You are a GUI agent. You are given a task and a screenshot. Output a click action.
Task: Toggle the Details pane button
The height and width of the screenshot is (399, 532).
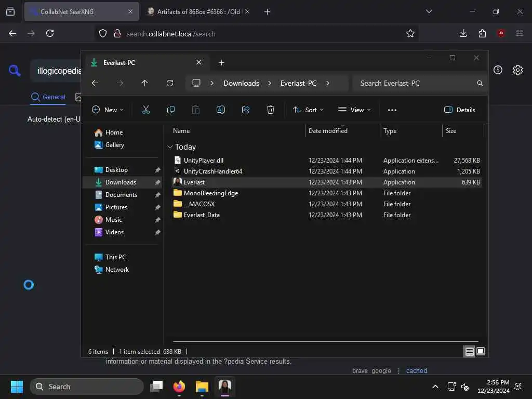(459, 110)
